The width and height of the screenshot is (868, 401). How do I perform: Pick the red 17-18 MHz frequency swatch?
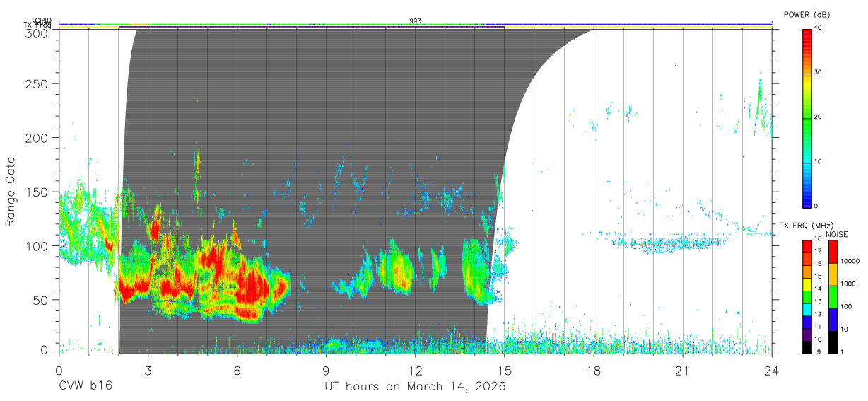[x=807, y=246]
